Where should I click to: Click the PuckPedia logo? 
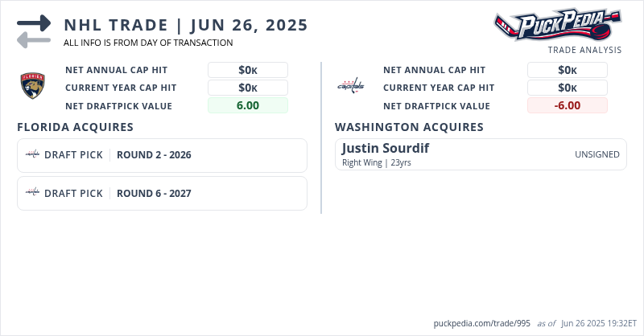[x=557, y=25]
